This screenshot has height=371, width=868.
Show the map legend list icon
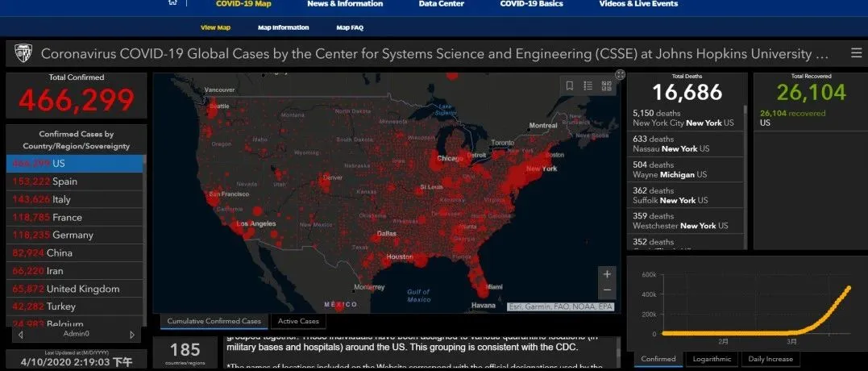point(588,85)
